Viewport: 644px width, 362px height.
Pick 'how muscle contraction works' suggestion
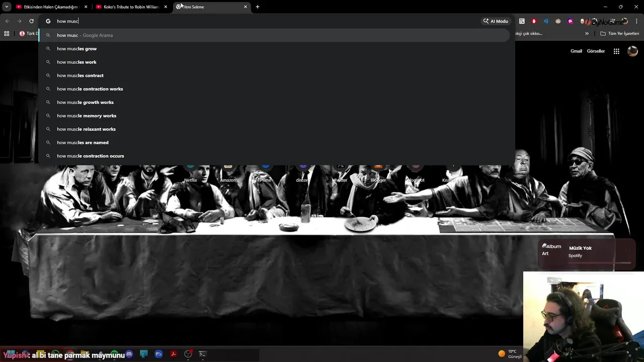coord(274,89)
